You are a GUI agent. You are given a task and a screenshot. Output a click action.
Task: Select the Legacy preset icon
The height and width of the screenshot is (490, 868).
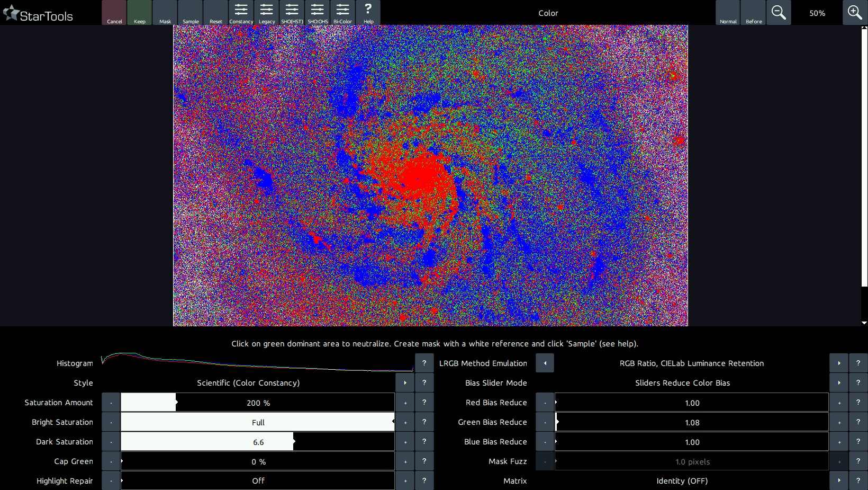266,13
